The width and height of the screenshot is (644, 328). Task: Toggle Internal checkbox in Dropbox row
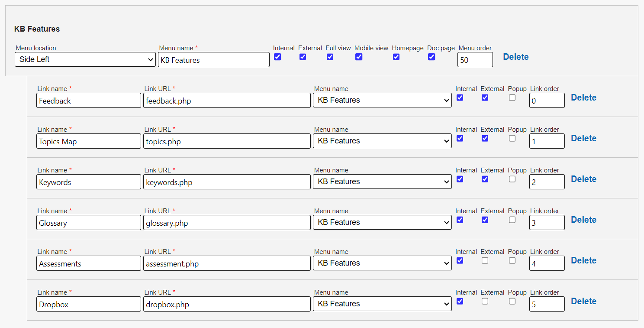click(460, 301)
